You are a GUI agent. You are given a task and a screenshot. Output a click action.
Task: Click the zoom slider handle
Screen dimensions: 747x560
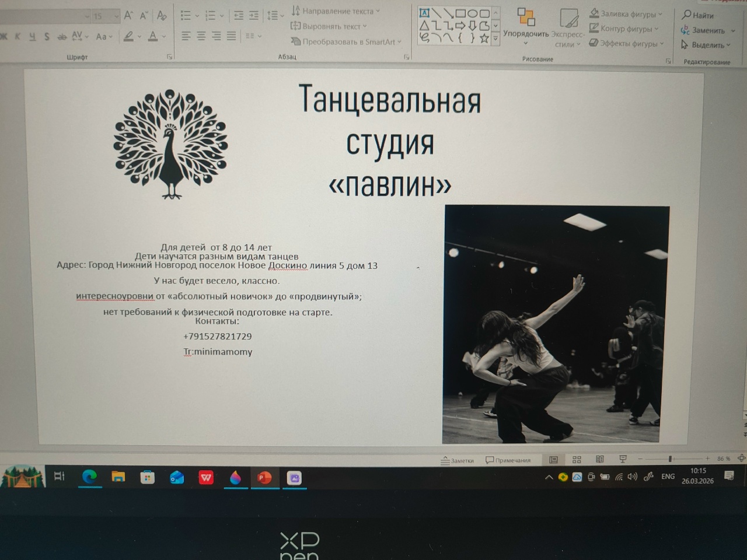point(670,459)
